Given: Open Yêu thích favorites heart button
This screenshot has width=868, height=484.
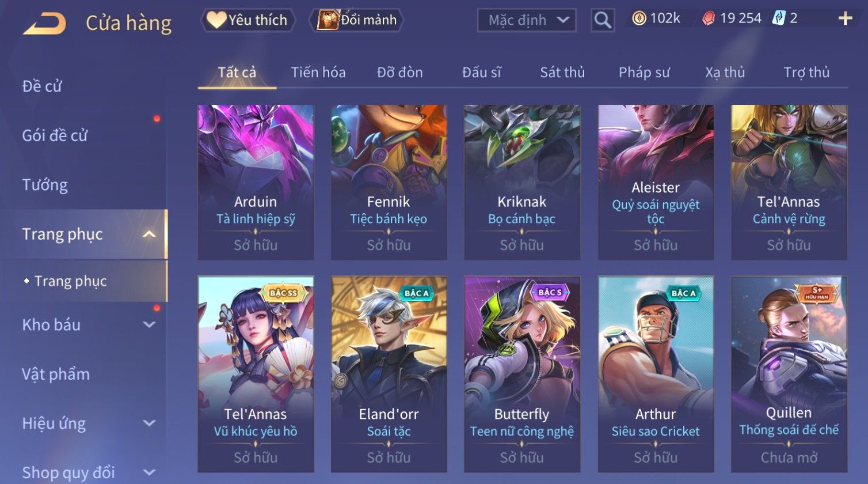Looking at the screenshot, I should 248,20.
